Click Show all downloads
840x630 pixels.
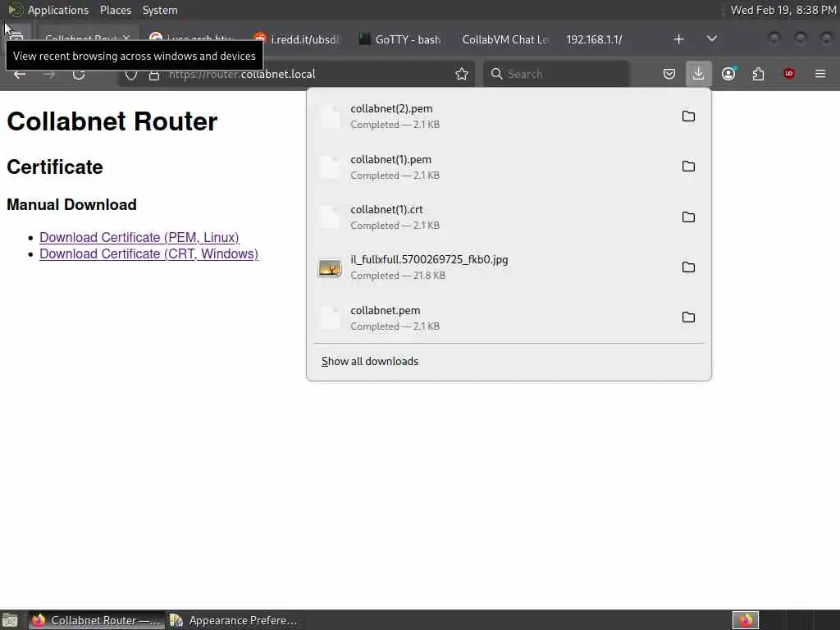point(370,362)
